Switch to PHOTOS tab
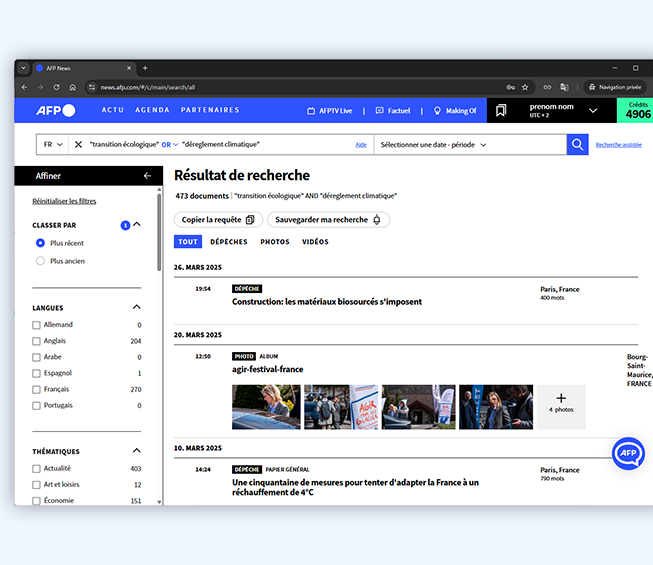Viewport: 653px width, 565px height. pos(275,242)
